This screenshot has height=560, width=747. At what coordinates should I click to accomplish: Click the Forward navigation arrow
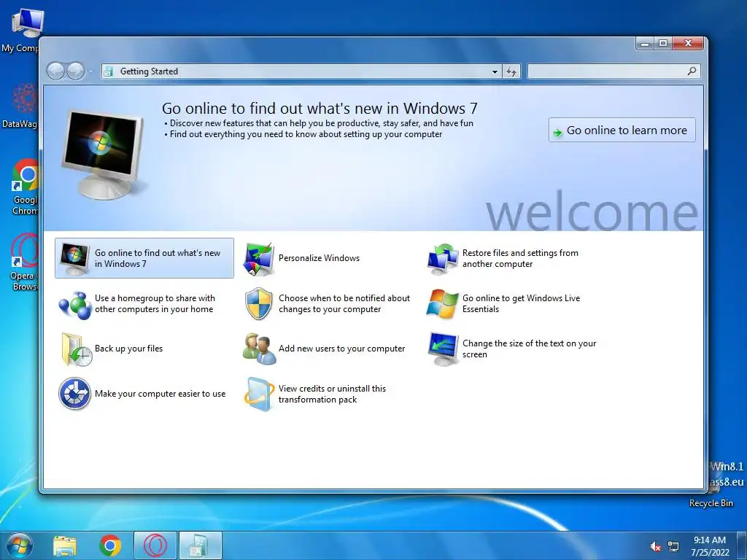[75, 71]
